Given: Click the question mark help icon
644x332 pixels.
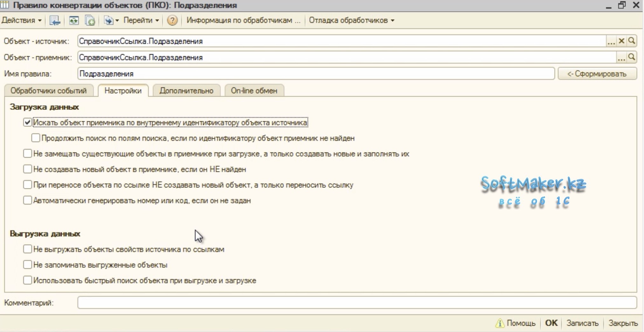Looking at the screenshot, I should click(172, 21).
